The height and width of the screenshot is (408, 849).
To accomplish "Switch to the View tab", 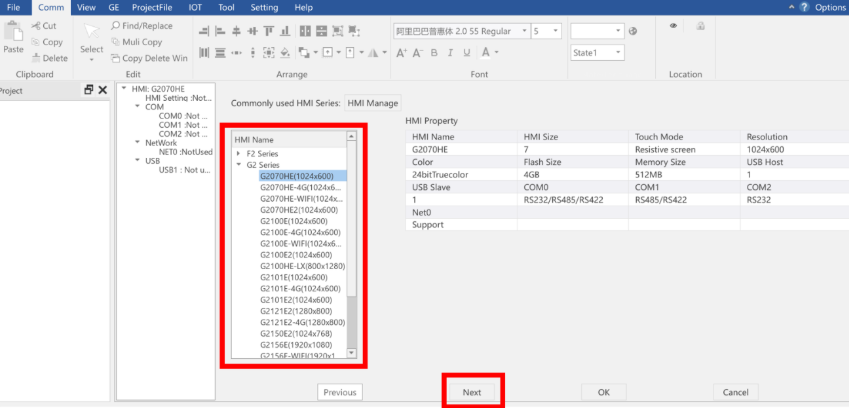I will click(86, 8).
